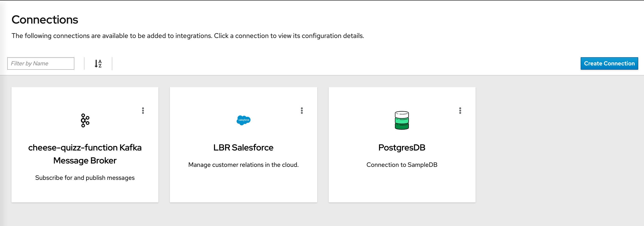Click the Salesforce cloud logo

(243, 120)
